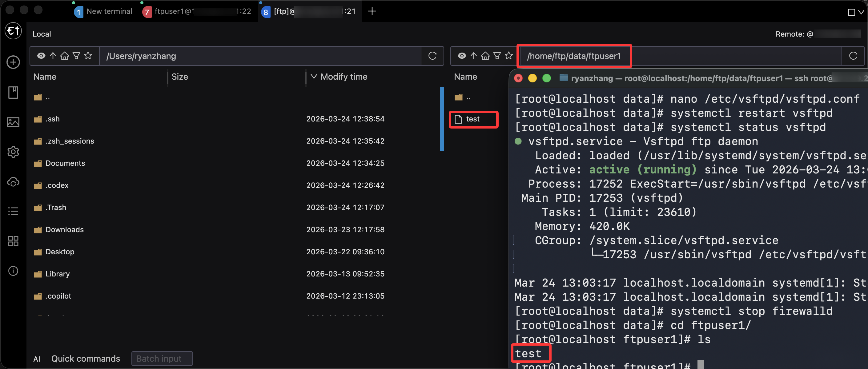
Task: Sort Remote files by Name column
Action: coord(465,77)
